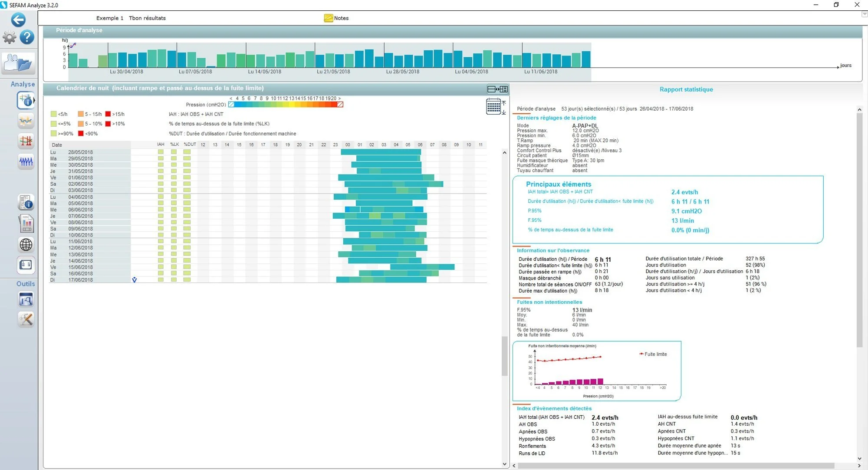Select the Exemple 1 Tbon résultats tab

point(131,18)
